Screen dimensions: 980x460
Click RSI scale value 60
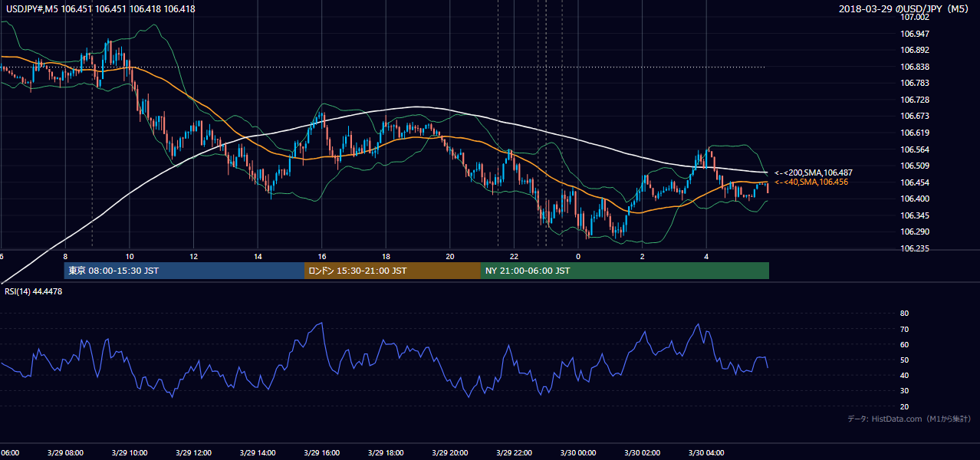click(904, 344)
